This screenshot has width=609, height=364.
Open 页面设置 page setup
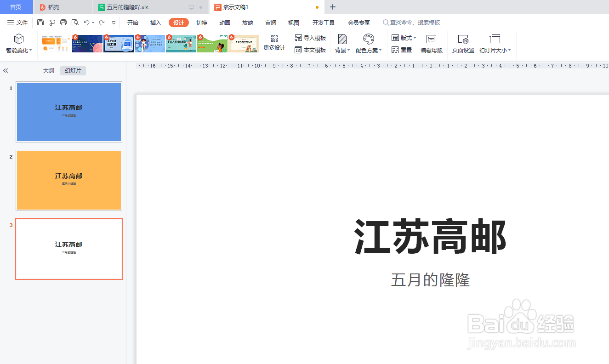tap(463, 44)
